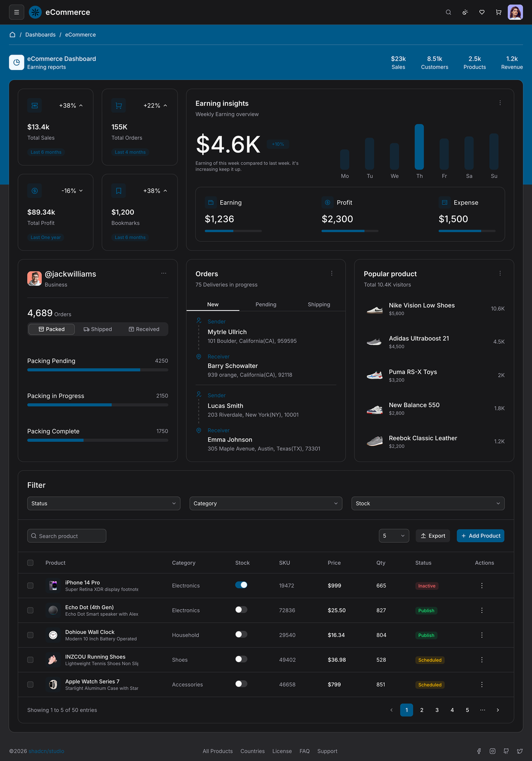Select all products header checkbox
This screenshot has width=532, height=761.
point(31,563)
